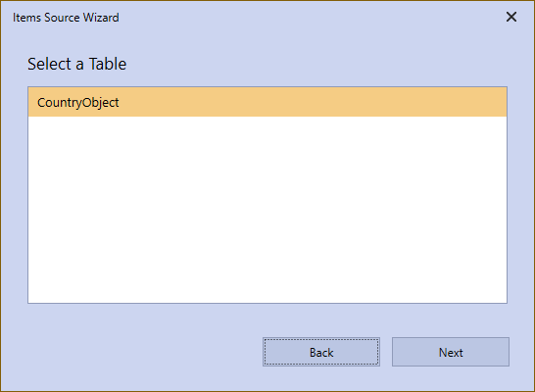Proceed past the table selection with Next

[451, 352]
